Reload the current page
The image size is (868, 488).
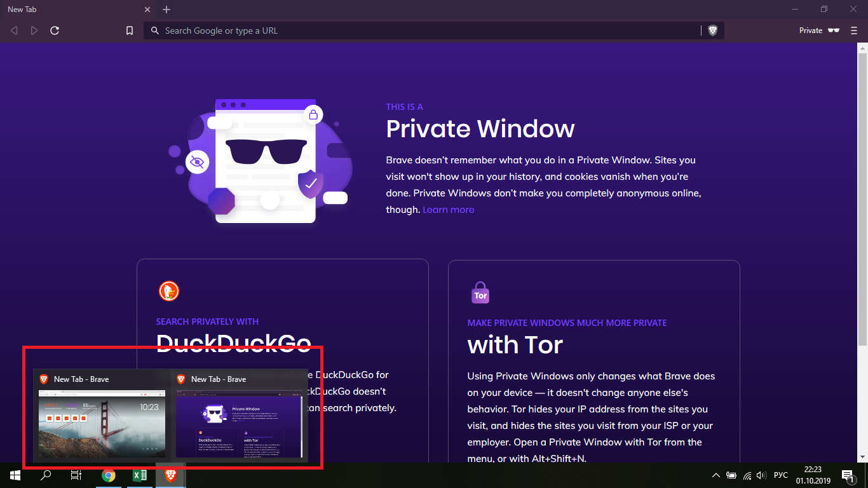(x=55, y=30)
